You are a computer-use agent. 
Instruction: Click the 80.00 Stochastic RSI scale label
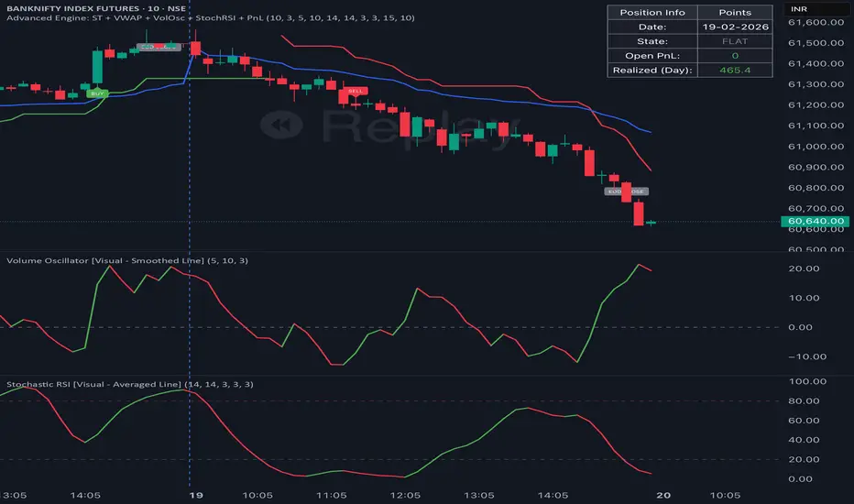click(804, 401)
